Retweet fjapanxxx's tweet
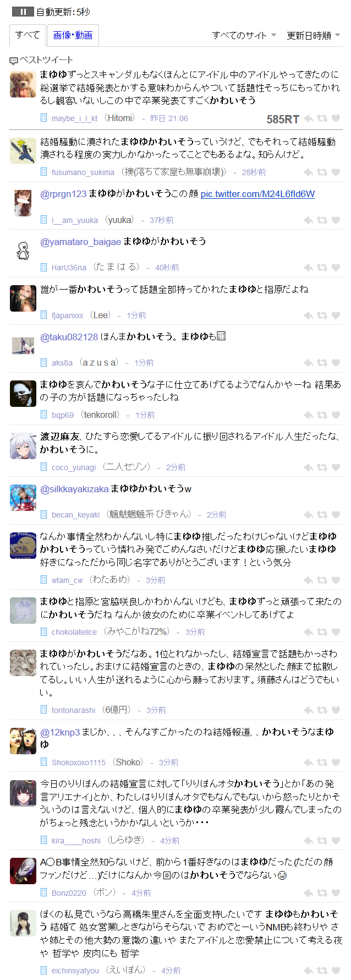 click(x=322, y=315)
